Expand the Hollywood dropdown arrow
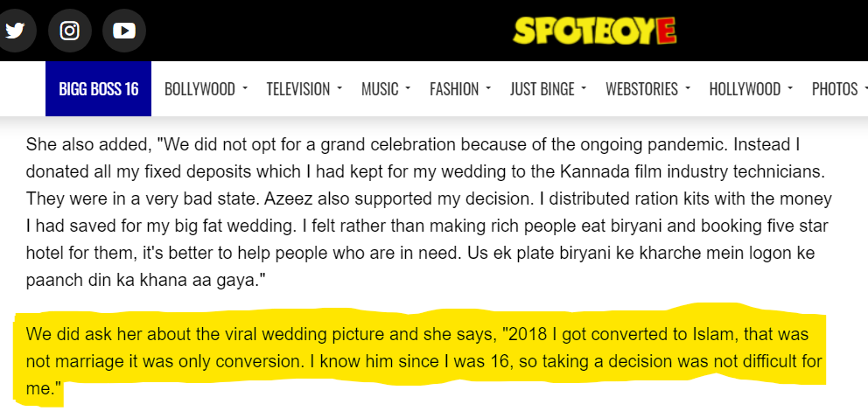The height and width of the screenshot is (411, 868). [x=790, y=88]
